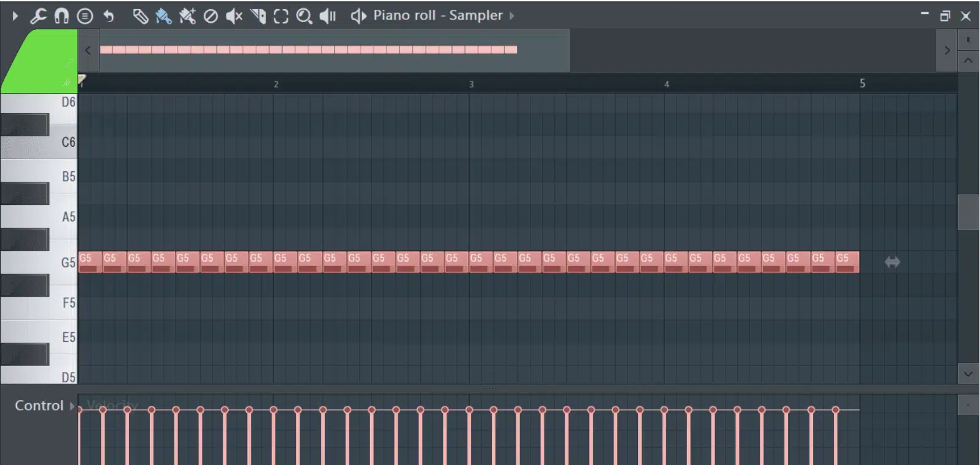Image resolution: width=980 pixels, height=465 pixels.
Task: Click the Piano roll - Sampler title
Action: tap(438, 15)
